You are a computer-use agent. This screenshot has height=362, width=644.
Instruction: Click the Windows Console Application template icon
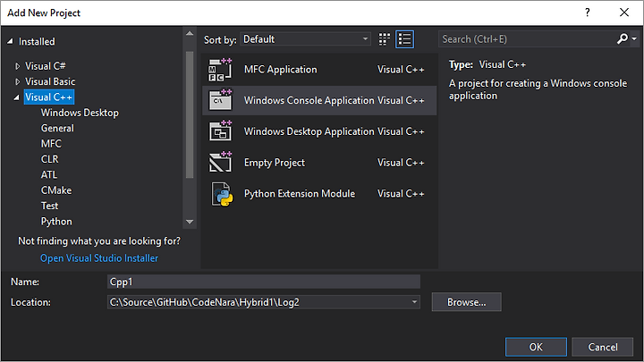(x=221, y=100)
